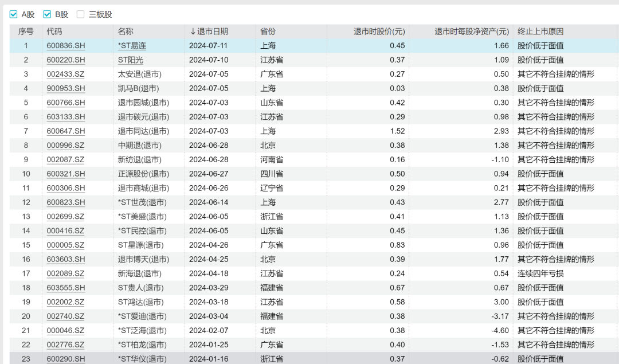Uncheck the A股 checkbox
Screen dimensions: 619x364
point(13,14)
